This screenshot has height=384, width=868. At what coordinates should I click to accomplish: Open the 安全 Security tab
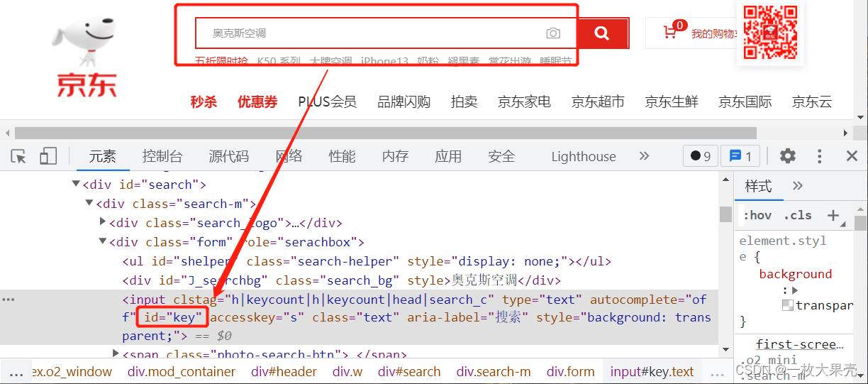pos(501,156)
